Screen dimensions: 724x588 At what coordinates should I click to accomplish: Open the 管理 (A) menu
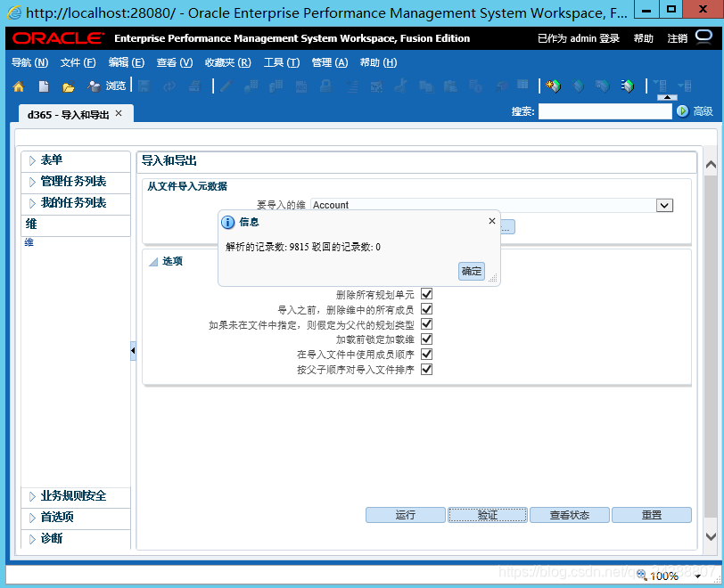click(x=330, y=62)
